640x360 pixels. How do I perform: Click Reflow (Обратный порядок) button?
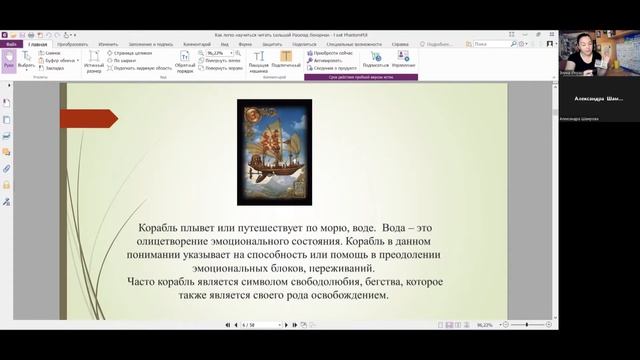185,62
